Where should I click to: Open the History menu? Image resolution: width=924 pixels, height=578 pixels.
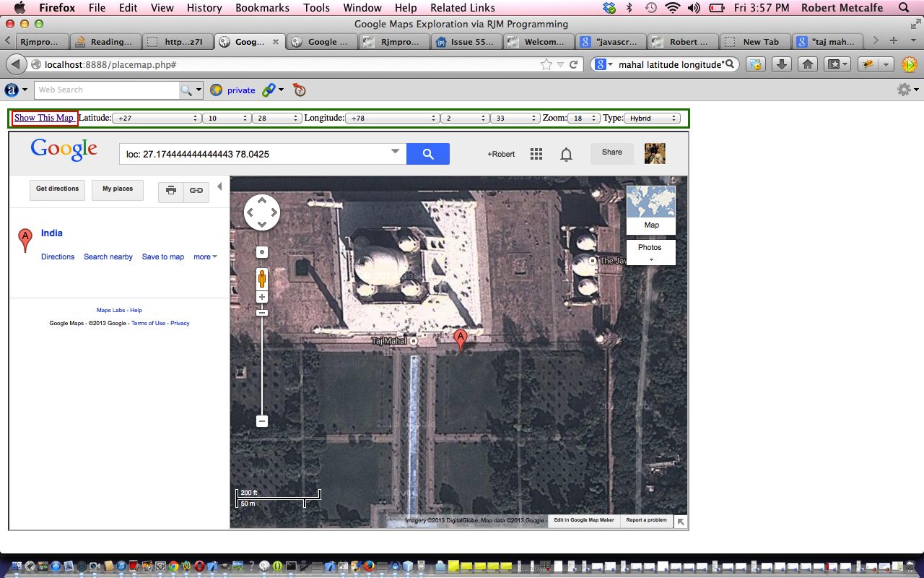[x=204, y=8]
